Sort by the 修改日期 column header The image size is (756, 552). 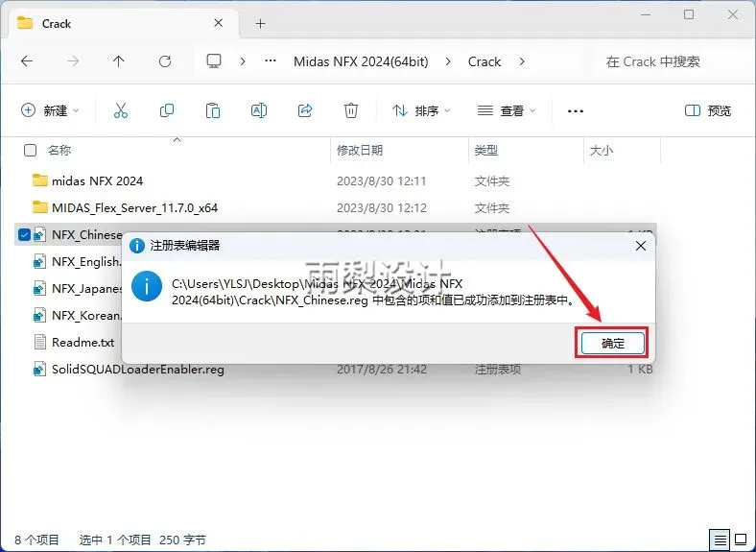(x=359, y=151)
